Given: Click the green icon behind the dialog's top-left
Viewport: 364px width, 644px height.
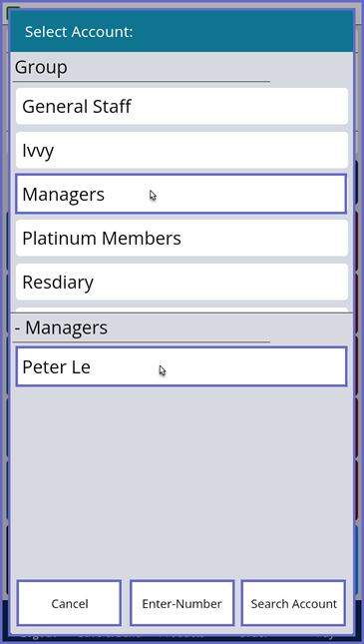Looking at the screenshot, I should click(13, 9).
